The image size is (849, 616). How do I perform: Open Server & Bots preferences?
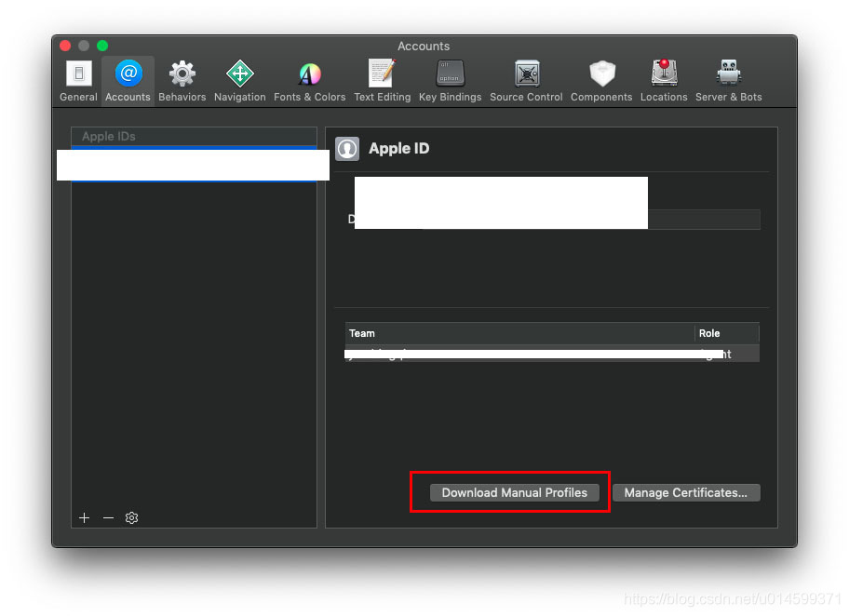coord(728,81)
